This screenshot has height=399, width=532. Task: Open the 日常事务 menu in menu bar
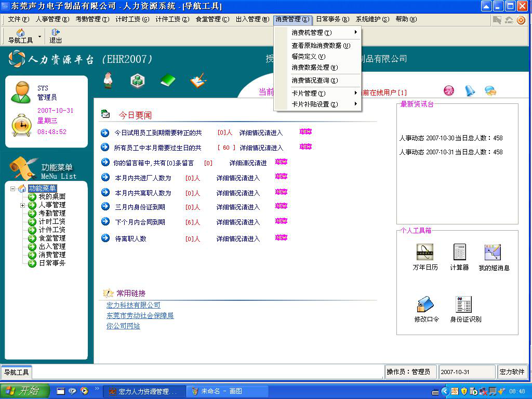331,19
